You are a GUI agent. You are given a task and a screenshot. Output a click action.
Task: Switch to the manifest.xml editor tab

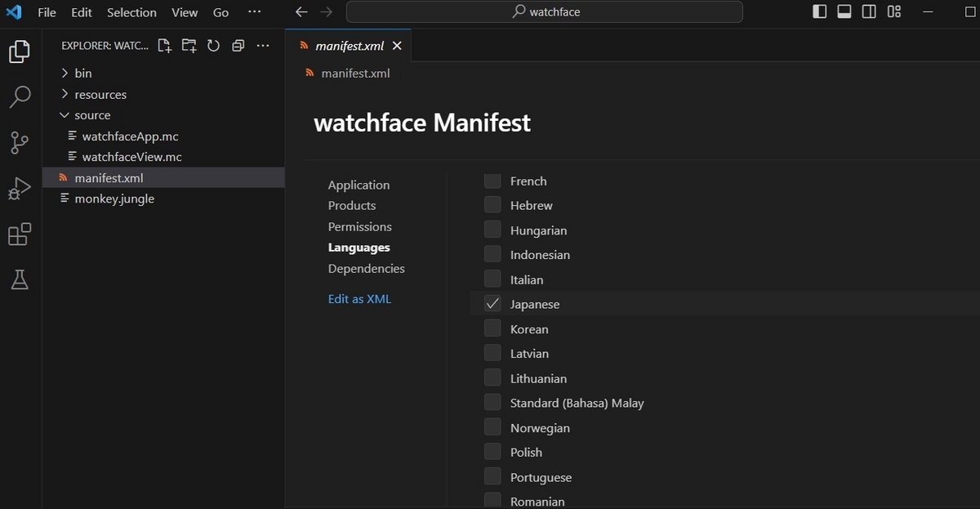coord(349,46)
